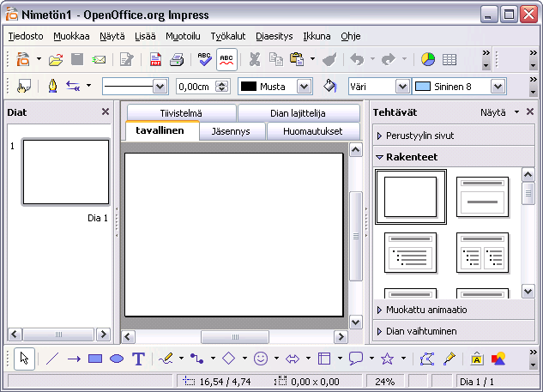Close the Diat panel

pos(106,112)
